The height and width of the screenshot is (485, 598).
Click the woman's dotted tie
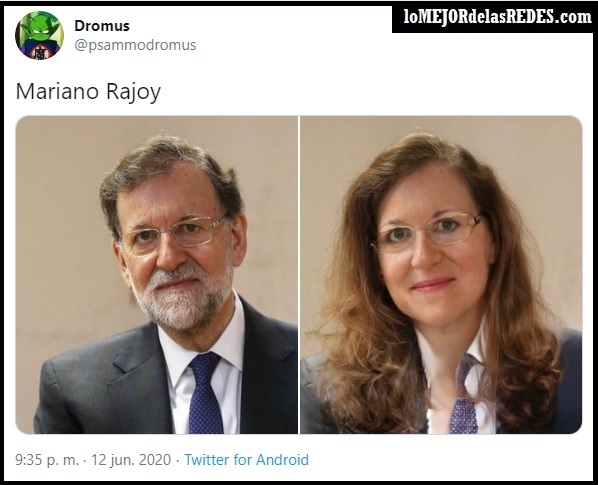click(463, 397)
